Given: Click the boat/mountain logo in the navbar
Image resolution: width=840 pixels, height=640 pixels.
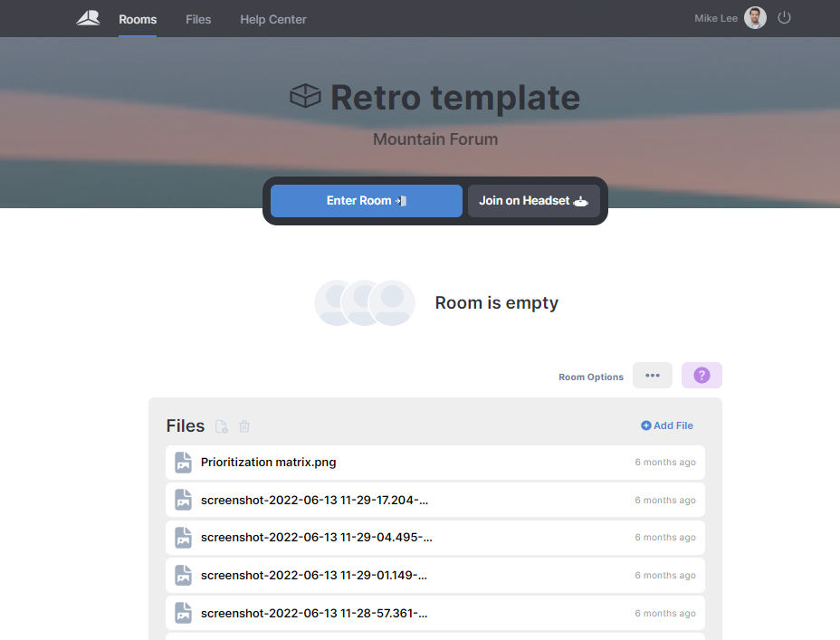Looking at the screenshot, I should point(88,17).
